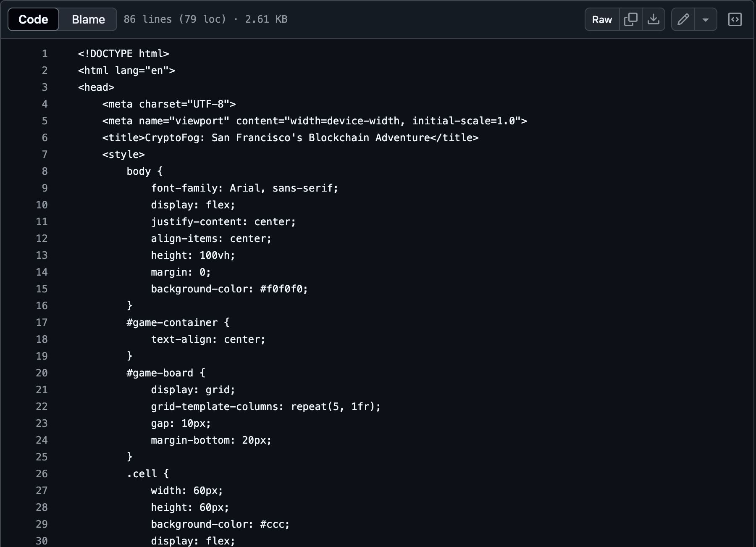Click the CryptoFog title line

click(290, 138)
